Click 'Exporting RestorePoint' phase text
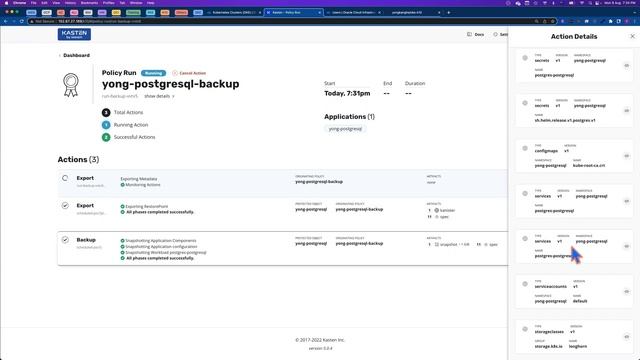640x360 pixels. pos(147,207)
